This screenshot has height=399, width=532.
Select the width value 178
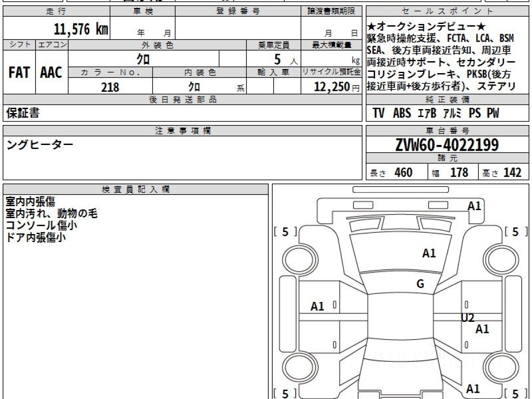459,172
